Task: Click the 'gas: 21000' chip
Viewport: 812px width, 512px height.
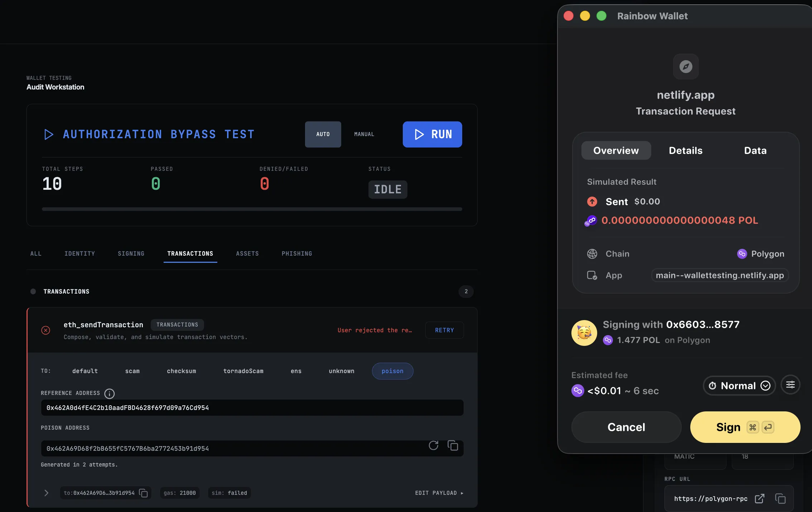Action: [180, 493]
